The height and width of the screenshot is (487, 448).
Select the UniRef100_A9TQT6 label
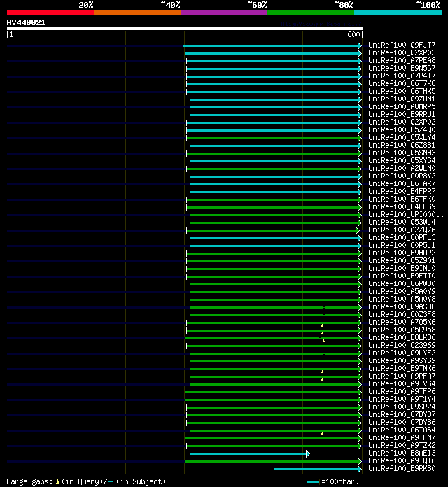pyautogui.click(x=402, y=461)
